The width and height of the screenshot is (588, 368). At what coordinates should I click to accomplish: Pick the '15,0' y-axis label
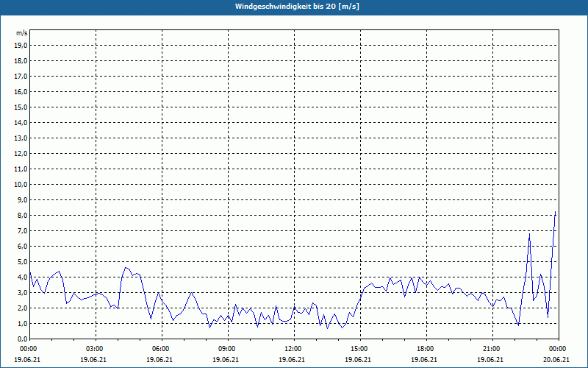(x=21, y=107)
